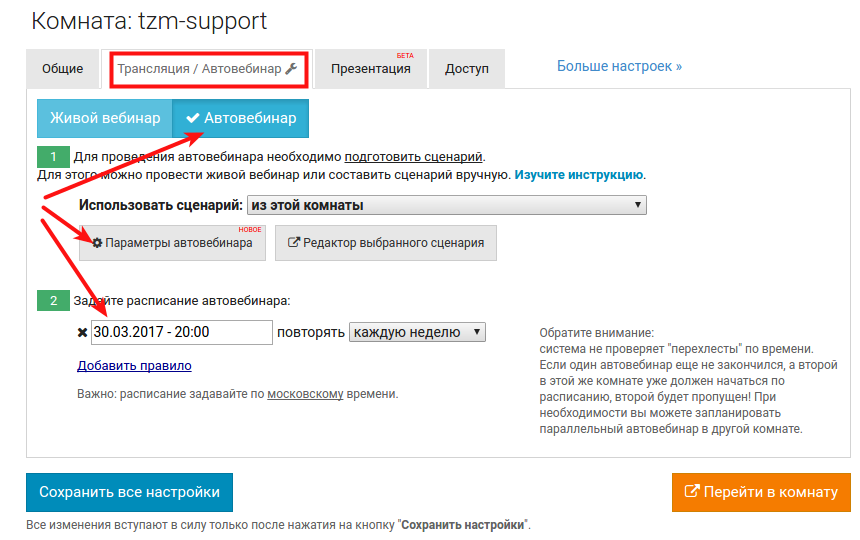This screenshot has height=540, width=860.
Task: Expand the повторять каждую неделю dropdown
Action: point(417,332)
